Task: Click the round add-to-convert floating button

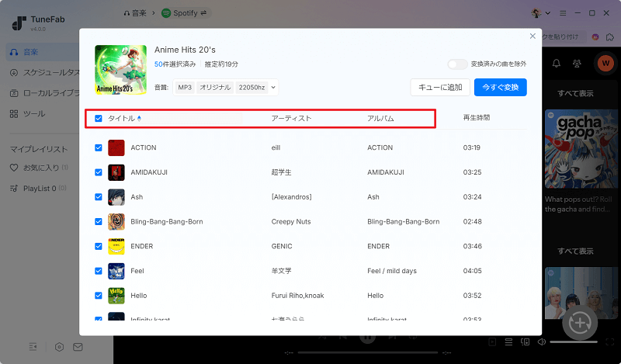Action: pos(580,323)
